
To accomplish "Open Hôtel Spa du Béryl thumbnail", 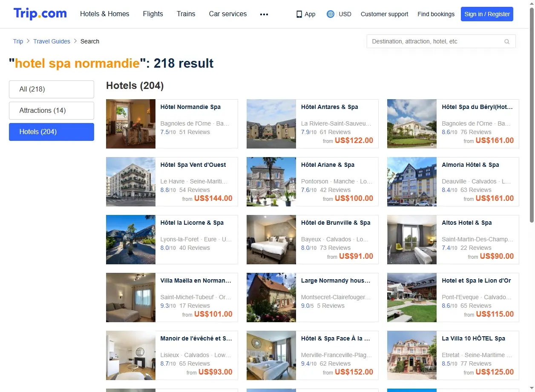I will coord(412,124).
